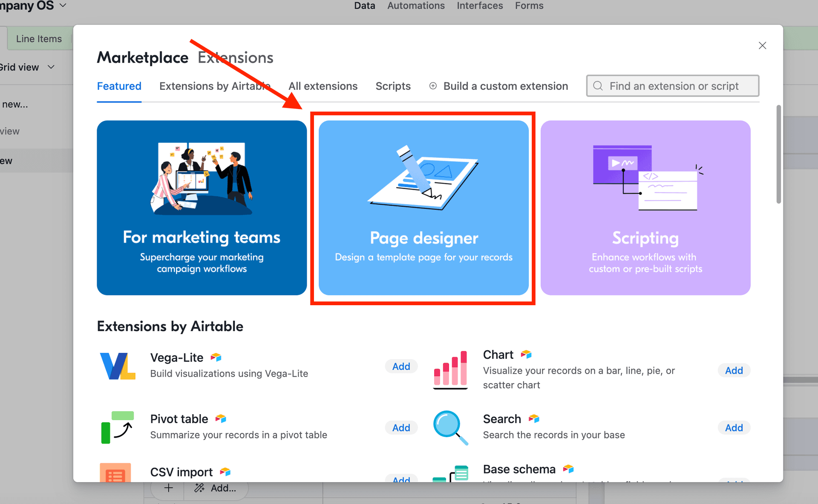Select the Vega-Lite extension icon
Image resolution: width=818 pixels, height=504 pixels.
[117, 366]
